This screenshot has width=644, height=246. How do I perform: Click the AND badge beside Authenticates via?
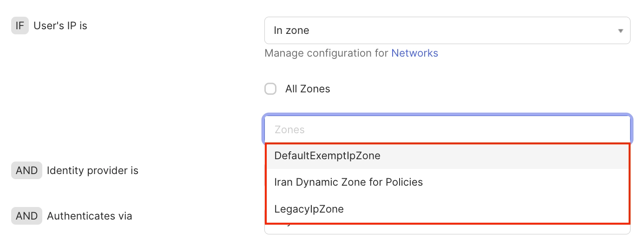[26, 216]
